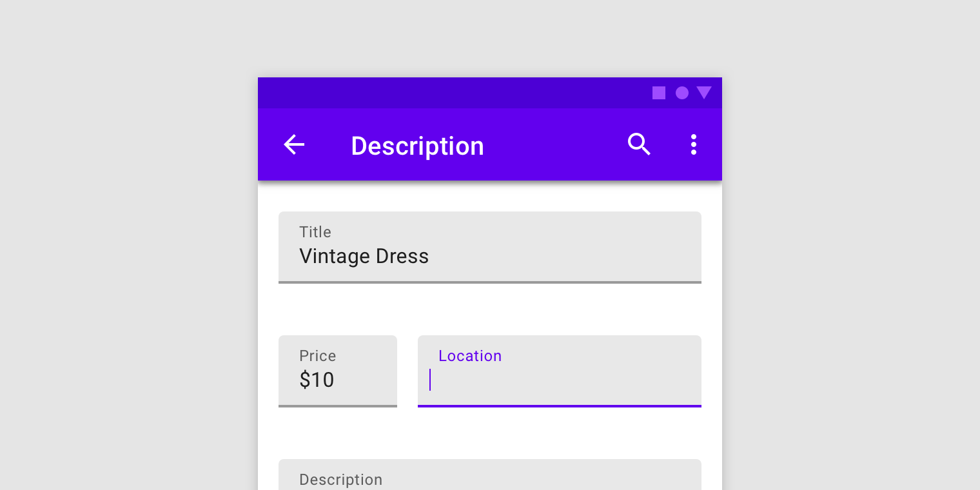980x490 pixels.
Task: Click the Price field showing $10
Action: click(337, 371)
